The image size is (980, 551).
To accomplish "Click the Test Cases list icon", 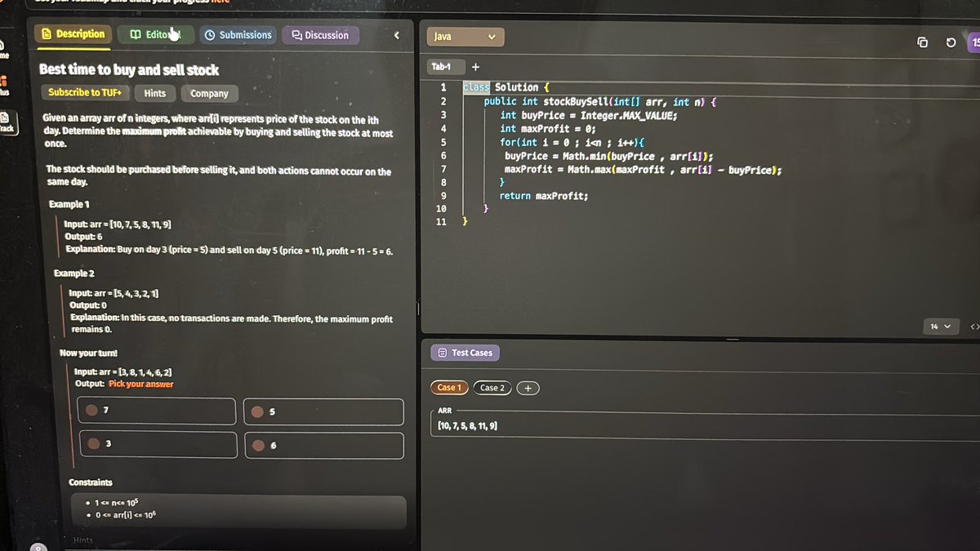I will coord(442,353).
